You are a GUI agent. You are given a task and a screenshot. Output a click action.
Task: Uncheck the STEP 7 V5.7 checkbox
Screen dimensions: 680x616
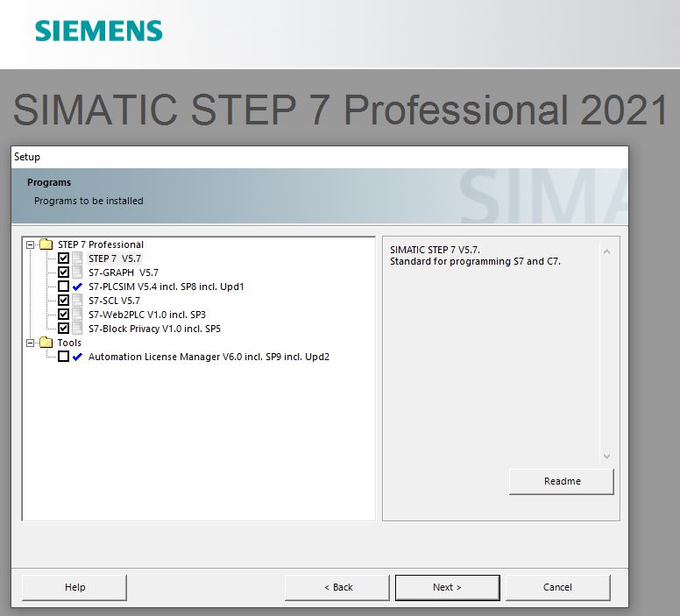pos(63,258)
